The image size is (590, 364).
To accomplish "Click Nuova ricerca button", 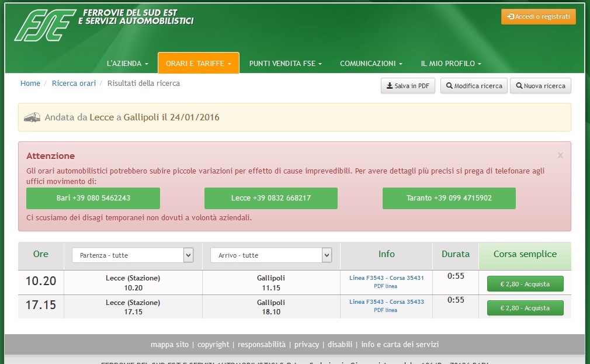I will tap(540, 86).
